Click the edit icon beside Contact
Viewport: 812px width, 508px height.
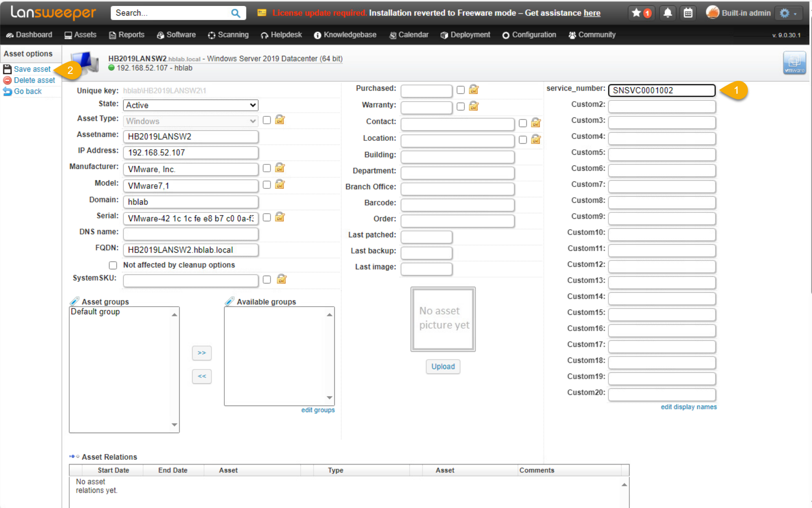pos(536,122)
